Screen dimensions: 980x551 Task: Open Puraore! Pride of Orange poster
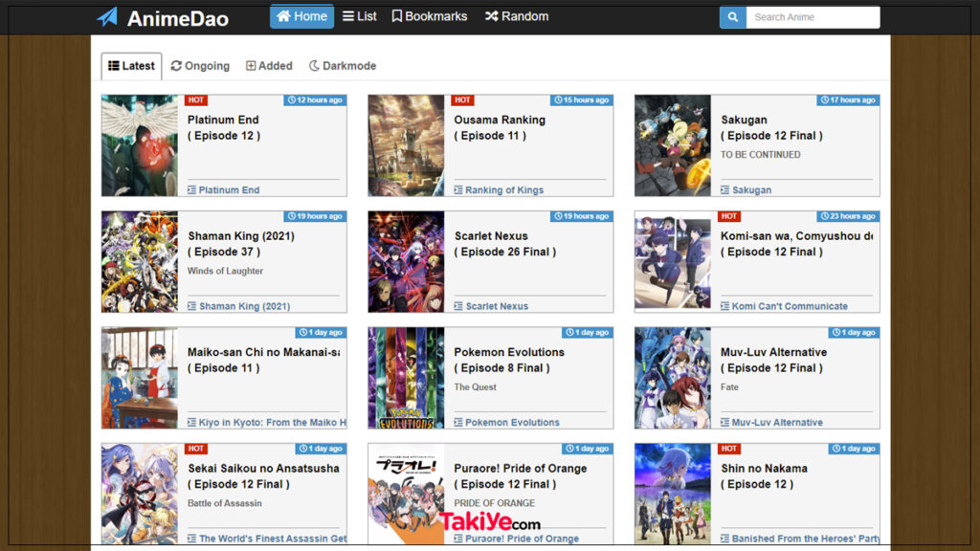click(406, 495)
